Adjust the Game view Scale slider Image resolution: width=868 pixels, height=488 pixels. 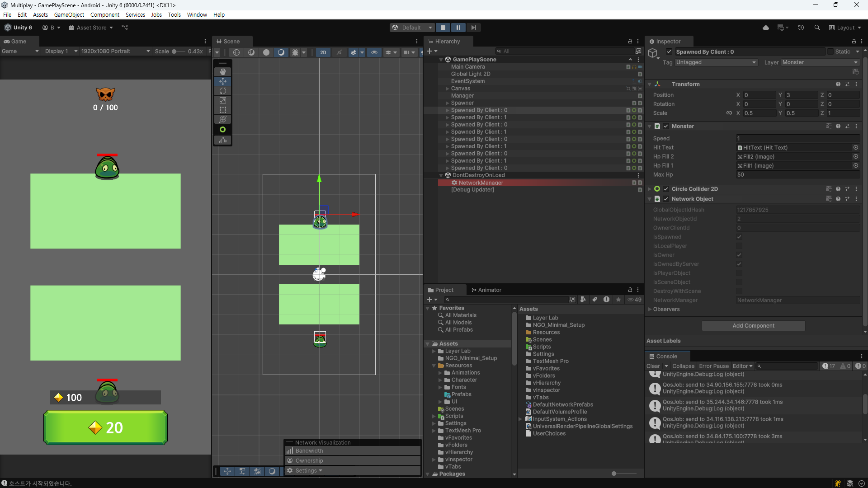tap(179, 52)
